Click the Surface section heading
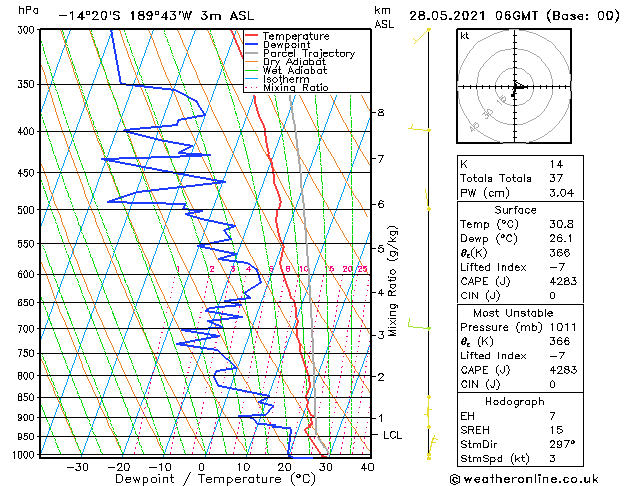 tap(515, 210)
